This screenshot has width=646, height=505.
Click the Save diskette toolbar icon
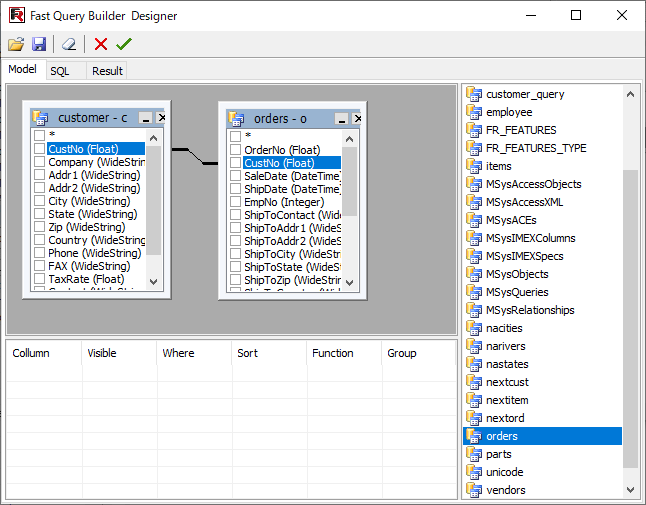pyautogui.click(x=39, y=44)
